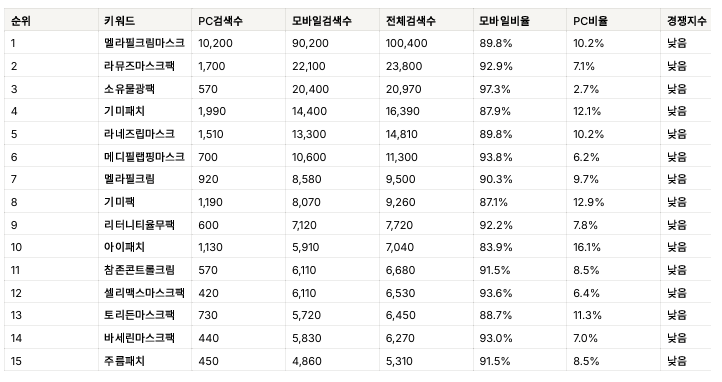Select the keyword 라네즈립마스크
This screenshot has height=382, width=722.
click(139, 134)
